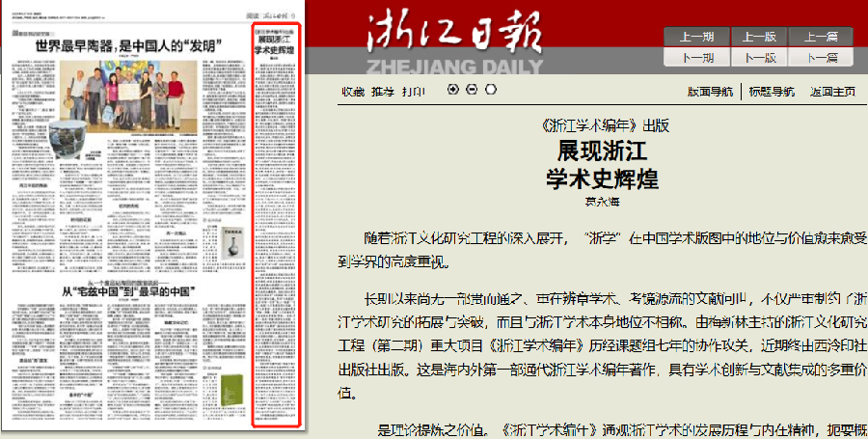Click the font size decrease (−) icon
Image resolution: width=868 pixels, height=439 pixels.
[x=472, y=91]
